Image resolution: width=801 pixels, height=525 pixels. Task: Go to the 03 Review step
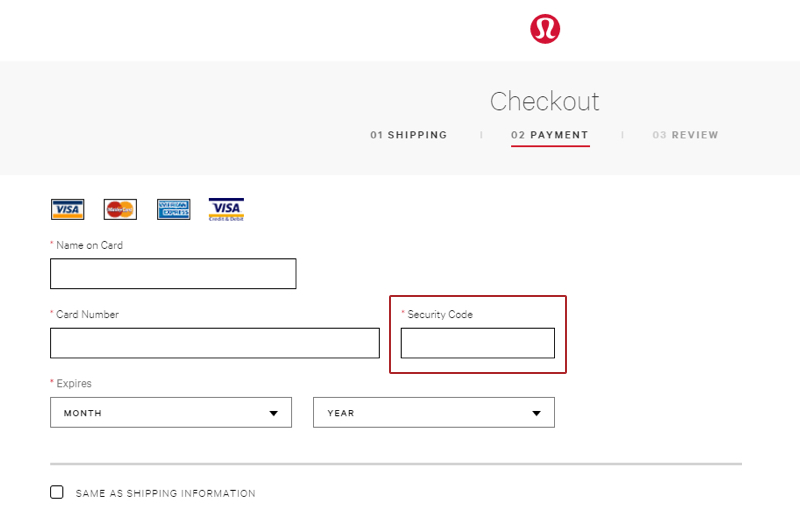(685, 135)
